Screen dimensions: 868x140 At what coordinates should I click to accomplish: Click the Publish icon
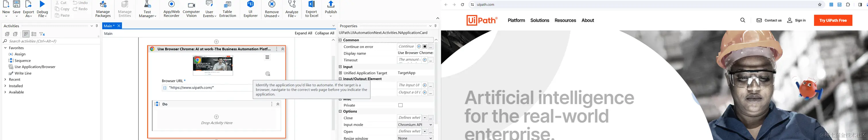[331, 4]
